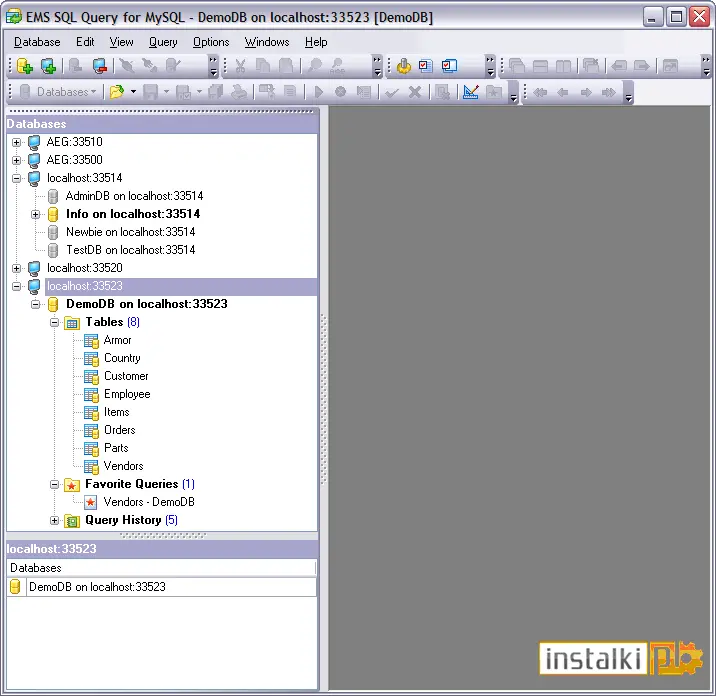Click the greyed double-right navigation arrow
Screen dimensions: 716x696
click(609, 93)
